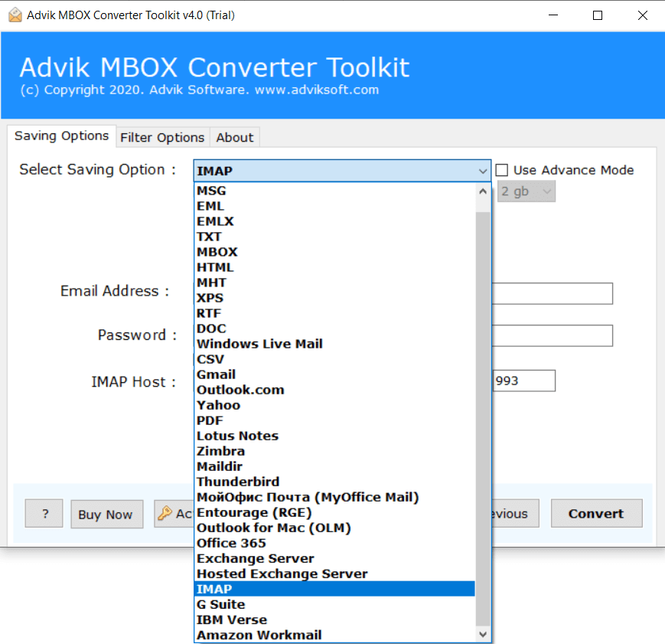Minimize the Advik MBOX Converter window
The width and height of the screenshot is (665, 644).
click(x=553, y=15)
